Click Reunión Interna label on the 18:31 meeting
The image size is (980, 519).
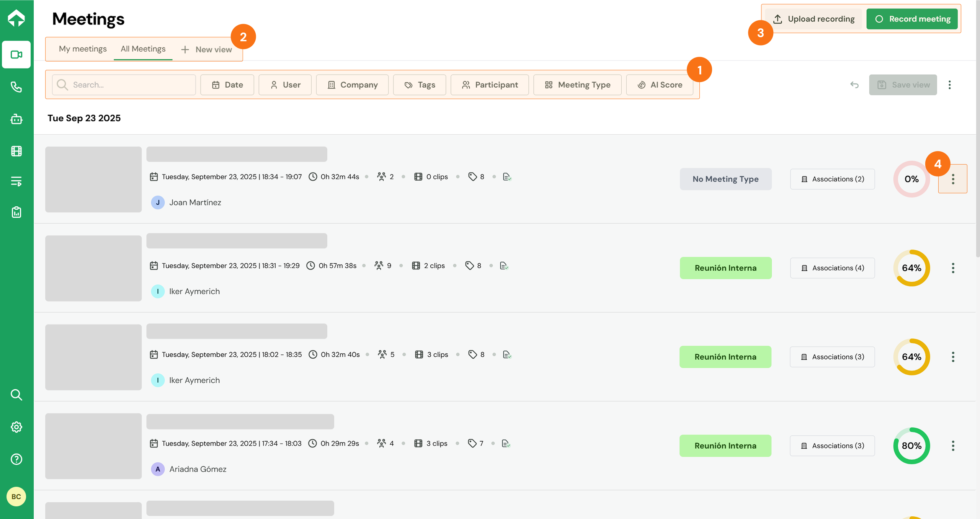pos(725,268)
